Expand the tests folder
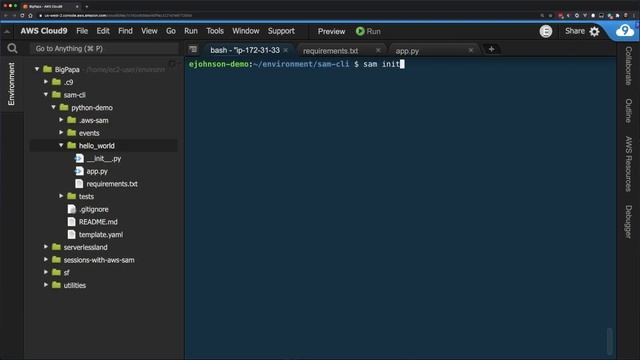The width and height of the screenshot is (640, 360). tap(61, 196)
